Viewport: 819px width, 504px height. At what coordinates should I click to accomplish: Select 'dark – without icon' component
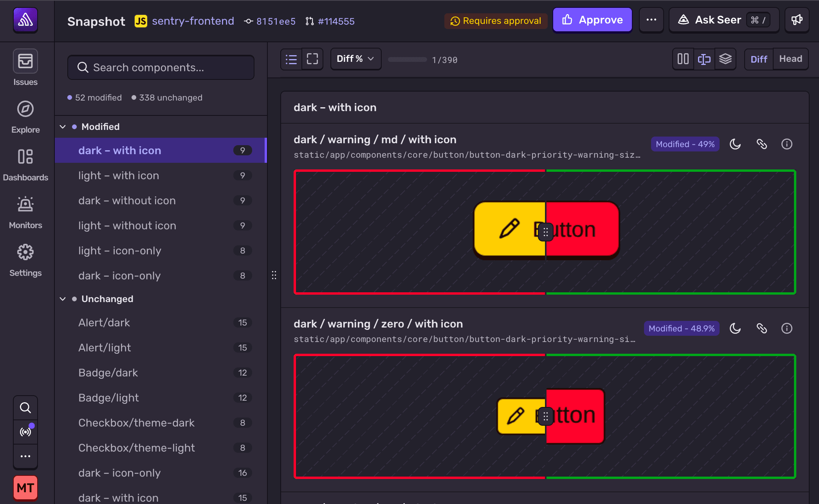[x=161, y=200]
